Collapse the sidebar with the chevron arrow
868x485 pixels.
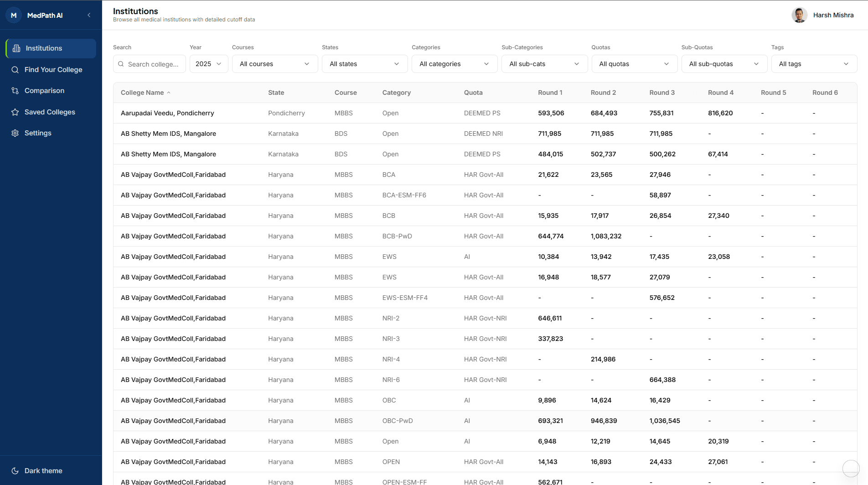tap(89, 15)
